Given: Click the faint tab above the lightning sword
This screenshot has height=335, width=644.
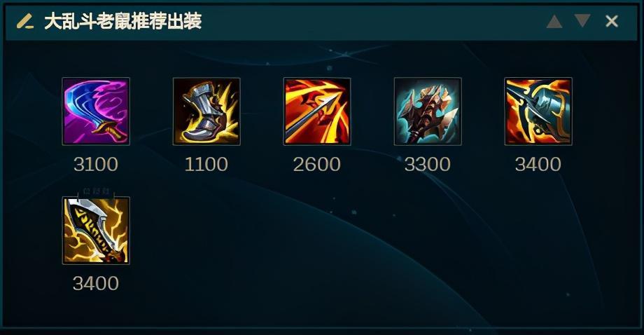Looking at the screenshot, I should point(96,192).
